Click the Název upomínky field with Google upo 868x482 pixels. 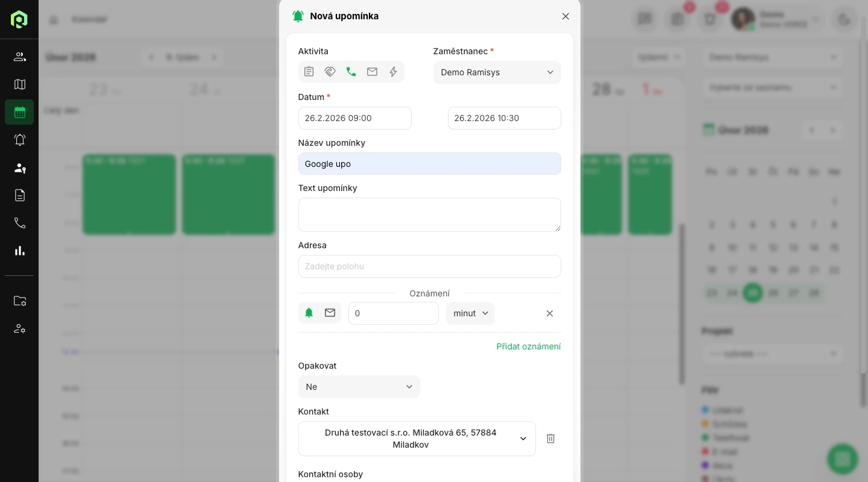pos(429,164)
